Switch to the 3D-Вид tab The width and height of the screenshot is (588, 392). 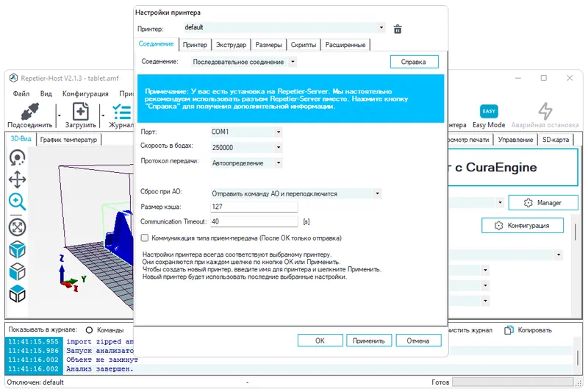point(21,138)
